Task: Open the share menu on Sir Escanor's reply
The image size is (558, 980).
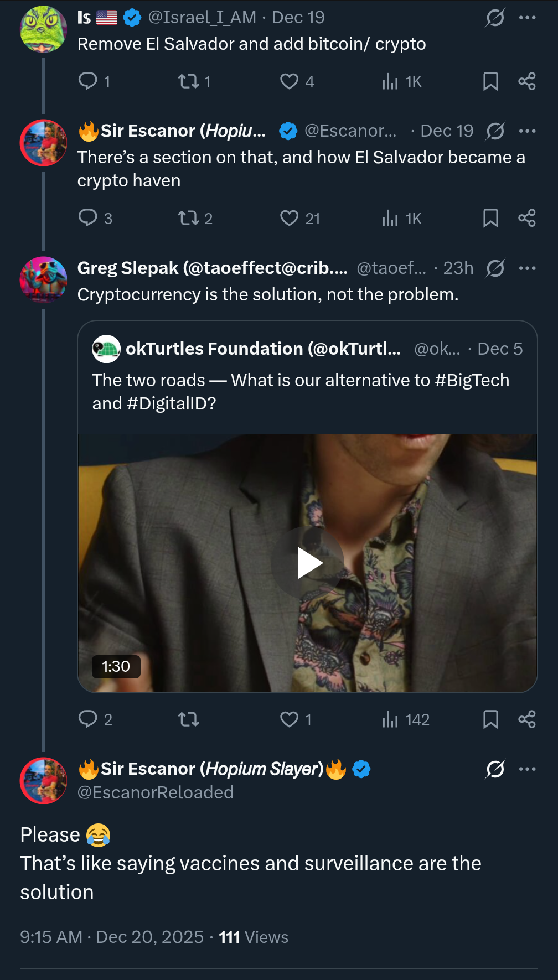Action: 526,218
